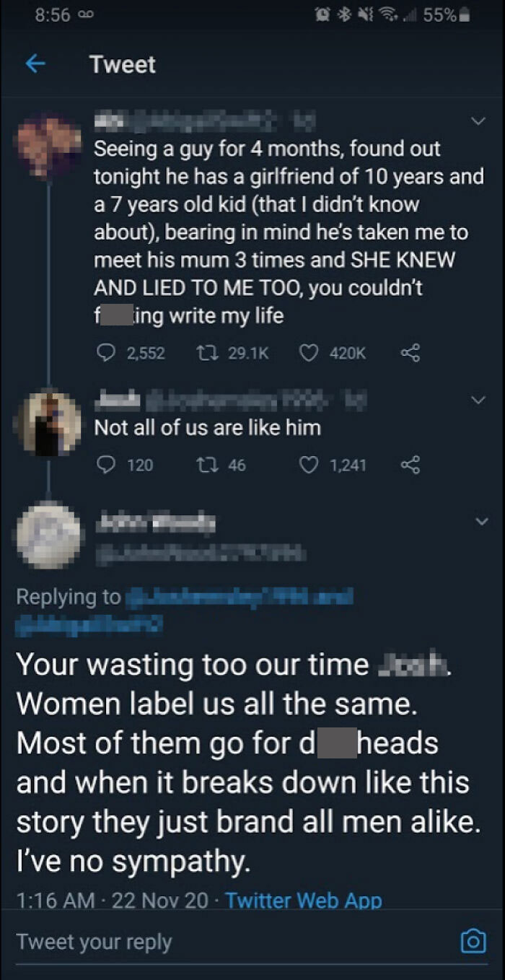505x980 pixels.
Task: Type in the 'Tweet your reply' field
Action: (216, 942)
